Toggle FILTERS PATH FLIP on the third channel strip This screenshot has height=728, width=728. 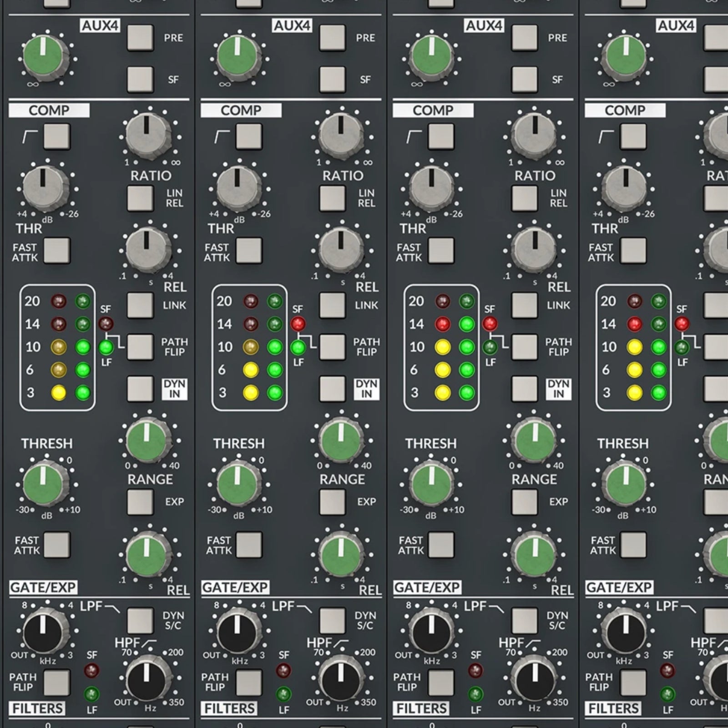tap(441, 682)
